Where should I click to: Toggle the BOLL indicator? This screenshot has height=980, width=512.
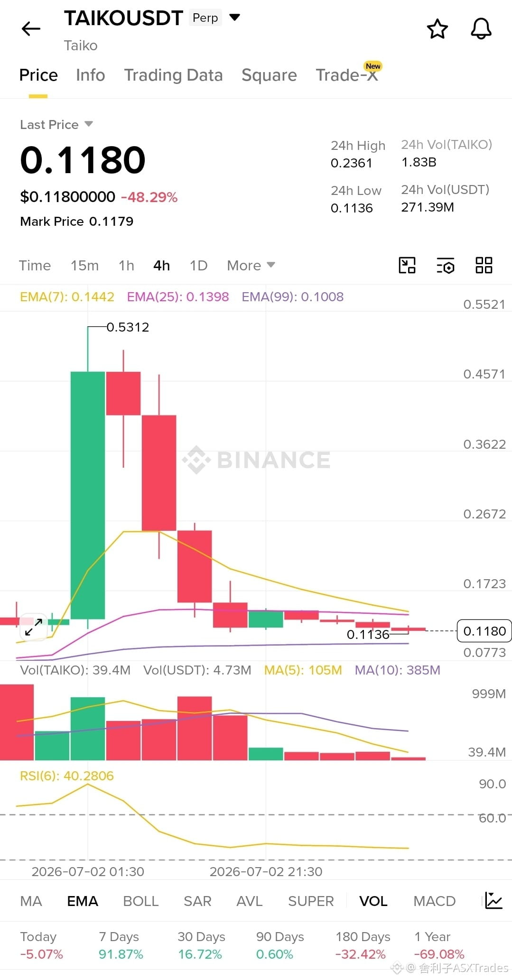140,901
